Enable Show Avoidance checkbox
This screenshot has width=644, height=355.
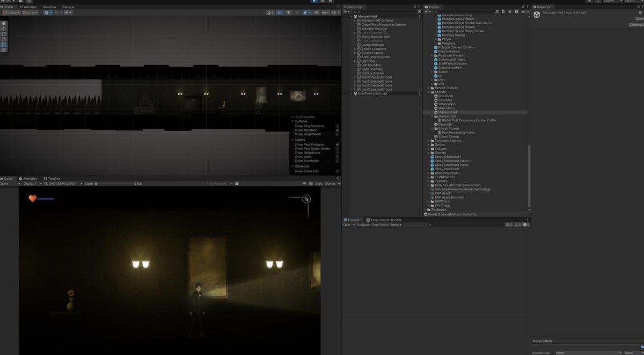(337, 161)
